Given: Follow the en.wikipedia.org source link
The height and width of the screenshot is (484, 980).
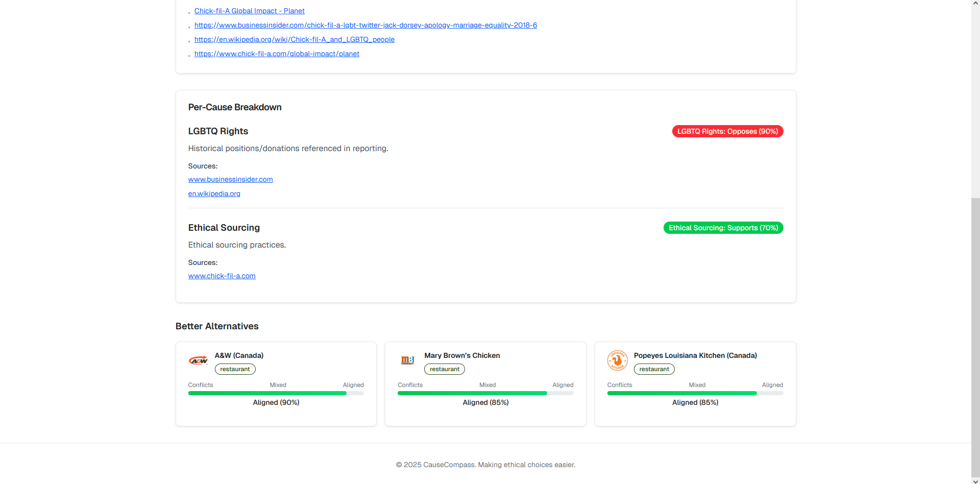Looking at the screenshot, I should click(x=214, y=193).
